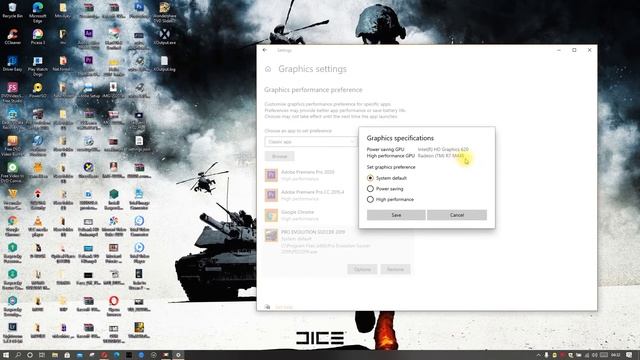Screen dimensions: 640x360
Task: Open Kaspersky Secure Connection desktop icon
Action: pyautogui.click(x=12, y=279)
